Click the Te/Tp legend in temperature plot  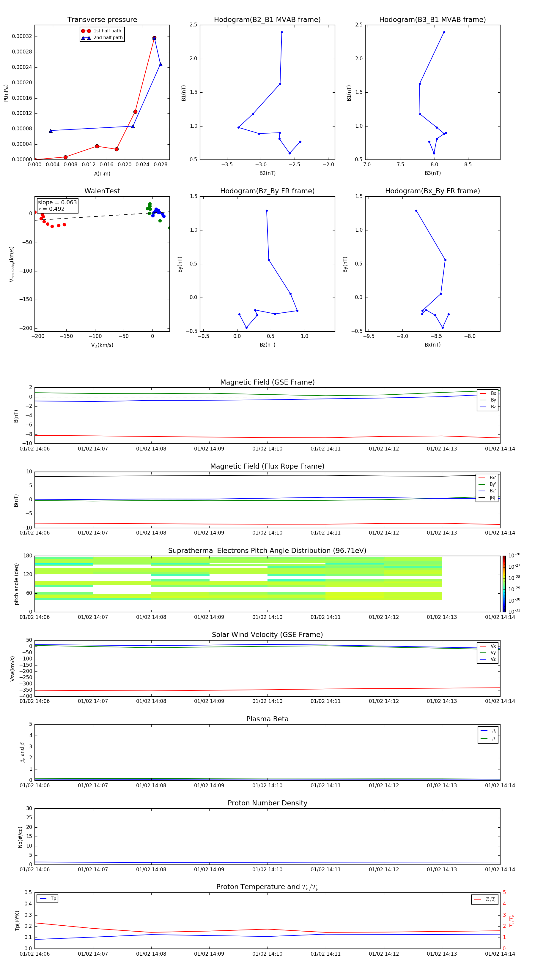pyautogui.click(x=485, y=900)
